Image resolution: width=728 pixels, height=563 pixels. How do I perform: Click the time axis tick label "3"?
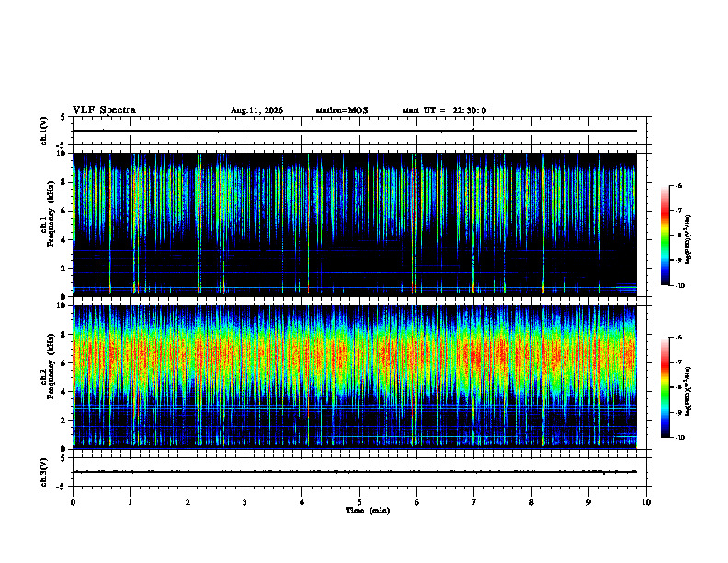pos(245,502)
